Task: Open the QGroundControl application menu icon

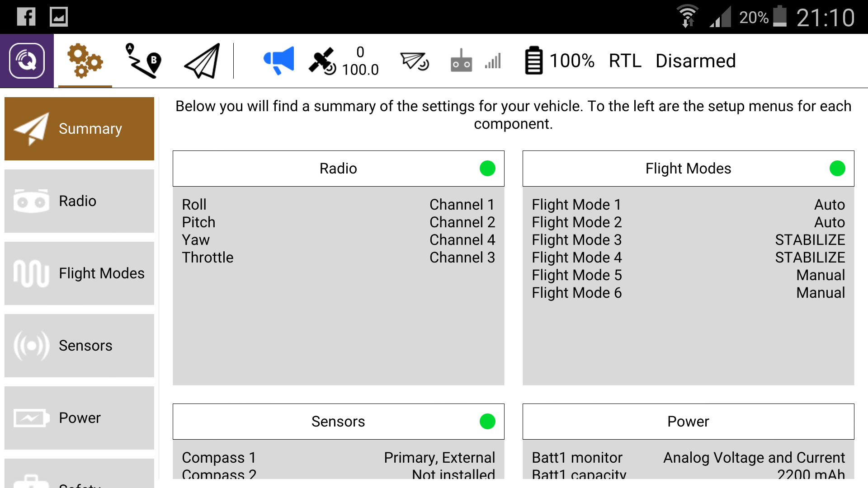Action: coord(27,61)
